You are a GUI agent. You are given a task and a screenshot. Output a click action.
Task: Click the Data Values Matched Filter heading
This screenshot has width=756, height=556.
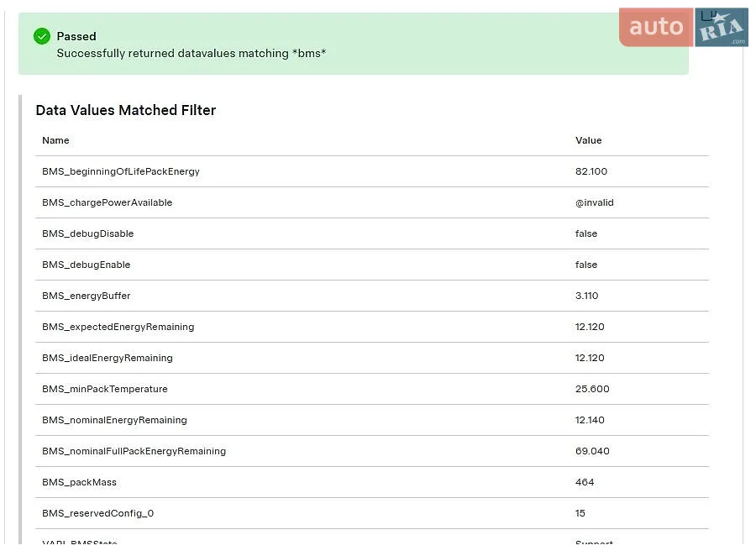tap(126, 110)
